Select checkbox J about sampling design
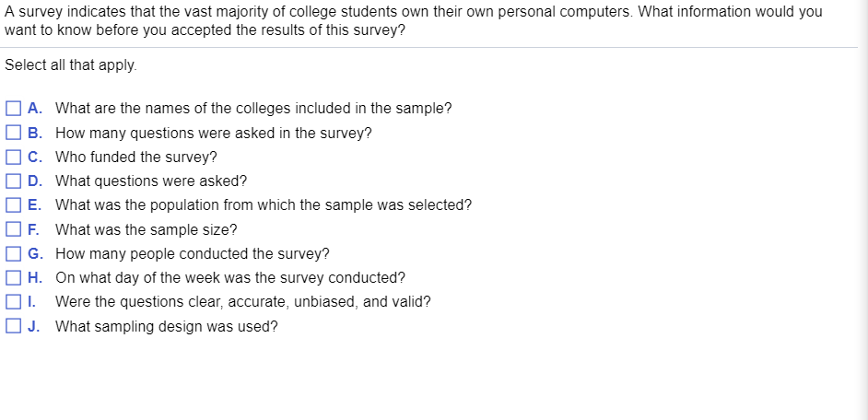The width and height of the screenshot is (868, 420). pyautogui.click(x=13, y=326)
